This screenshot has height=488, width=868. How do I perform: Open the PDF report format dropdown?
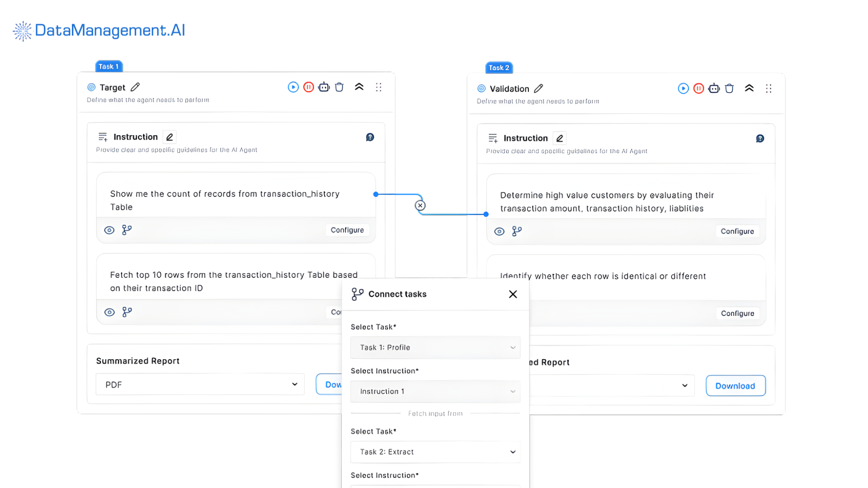[x=199, y=384]
